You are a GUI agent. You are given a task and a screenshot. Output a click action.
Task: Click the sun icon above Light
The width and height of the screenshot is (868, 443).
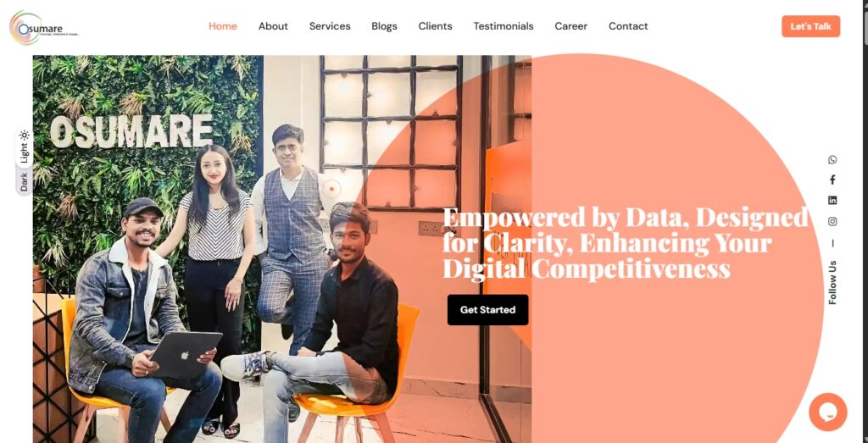pos(24,135)
